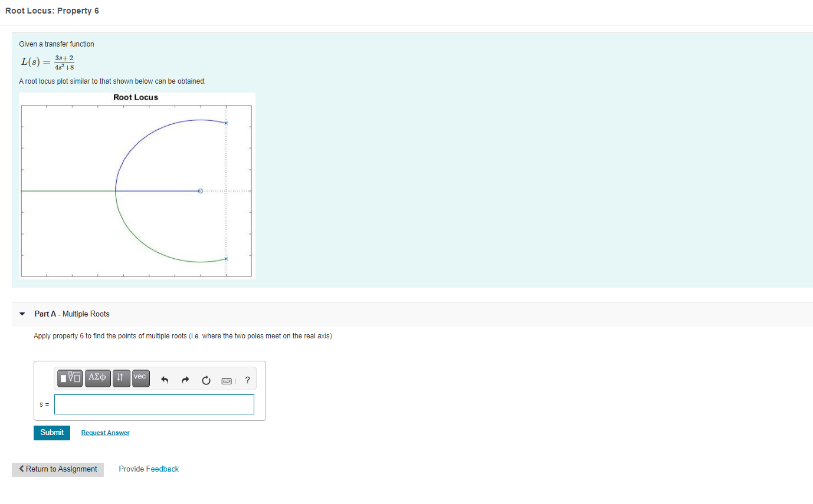
Task: Click the 'Apply property 6' instruction text
Action: click(183, 336)
